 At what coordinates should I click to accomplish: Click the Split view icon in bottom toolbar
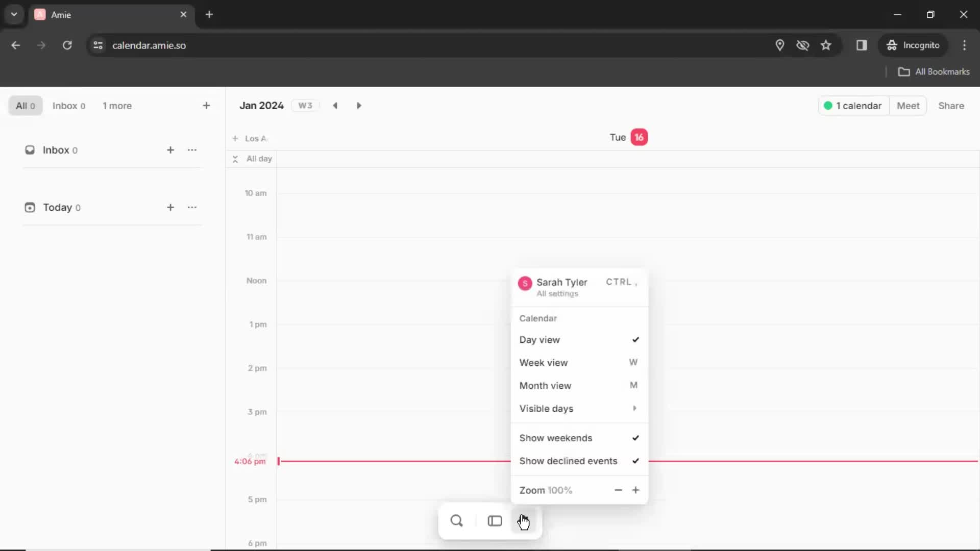495,520
